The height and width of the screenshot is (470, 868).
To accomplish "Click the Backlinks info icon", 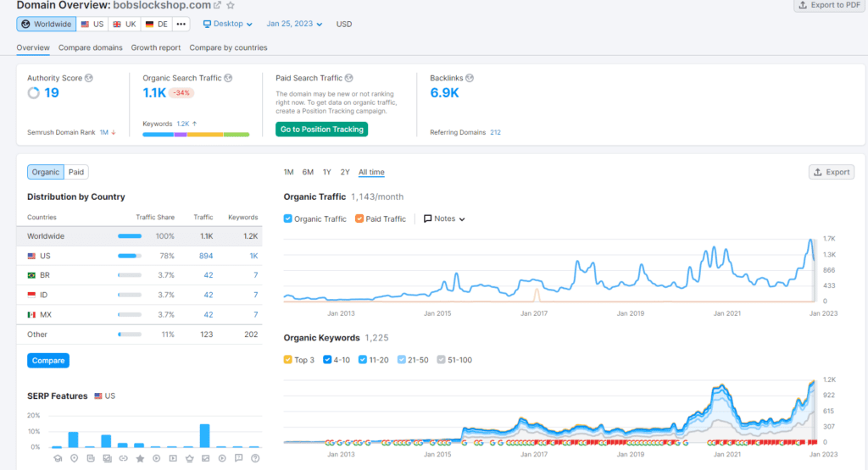I will pyautogui.click(x=470, y=78).
